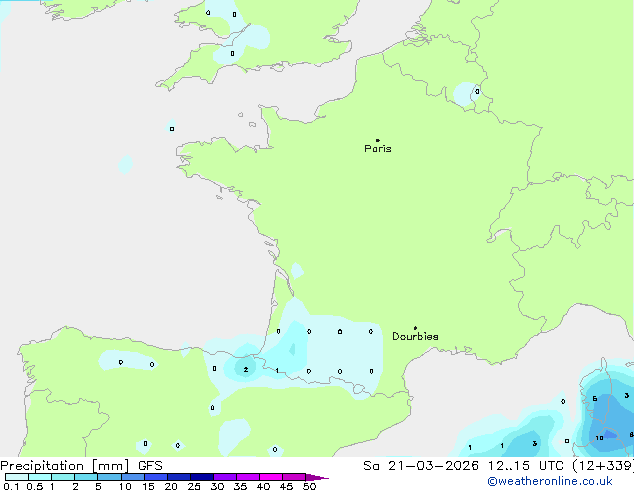Click the Dourbies location label
Image resolution: width=634 pixels, height=490 pixels.
tap(415, 336)
